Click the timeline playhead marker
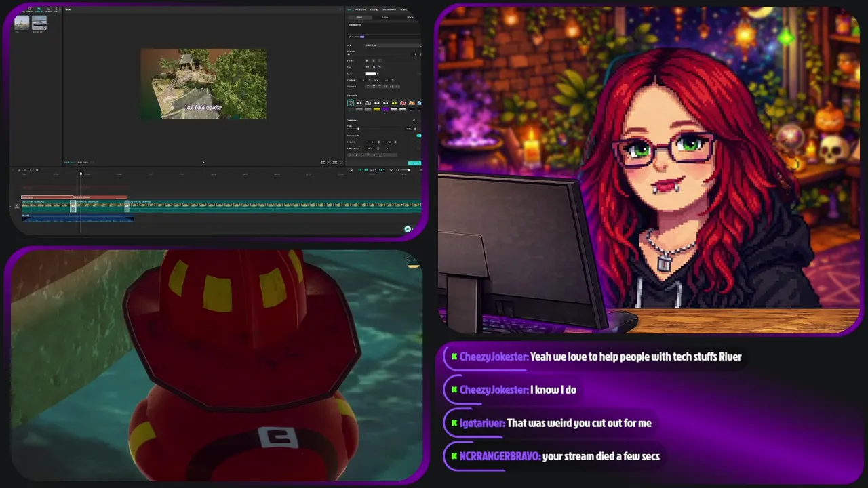The image size is (868, 488). [x=81, y=174]
